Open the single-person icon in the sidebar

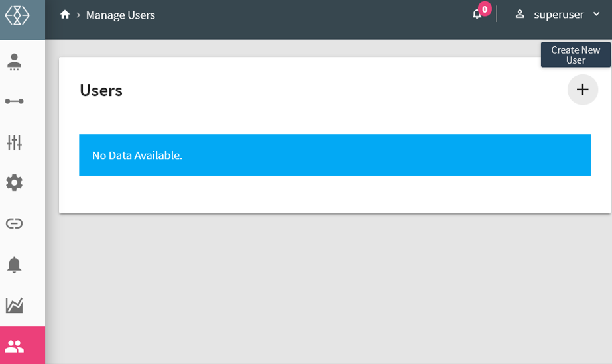[x=14, y=62]
